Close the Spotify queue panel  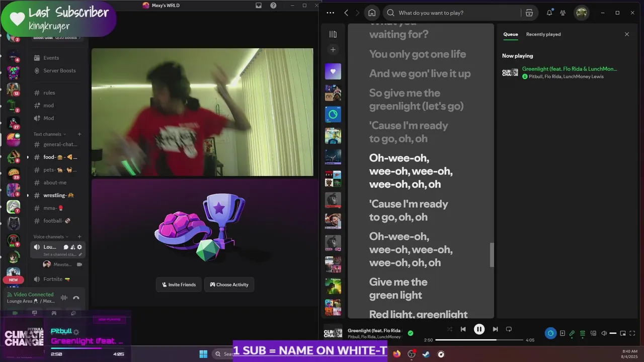(627, 34)
